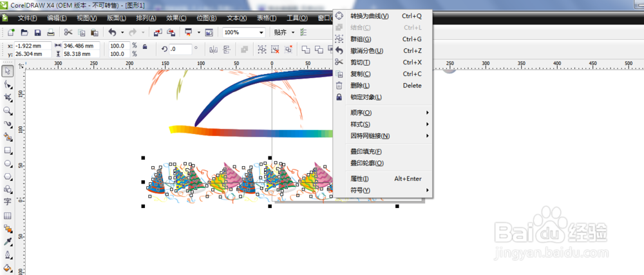Click the group objects icon on property bar

coord(261,50)
